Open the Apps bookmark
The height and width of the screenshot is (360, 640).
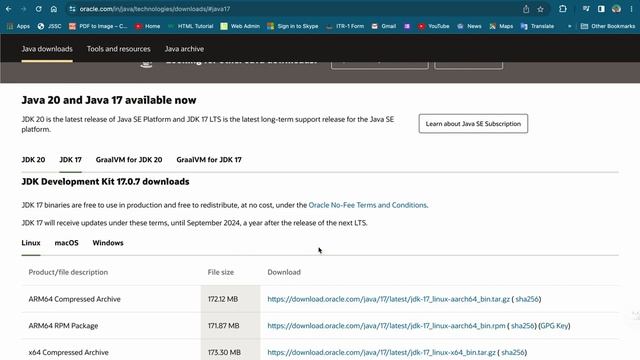[18, 26]
